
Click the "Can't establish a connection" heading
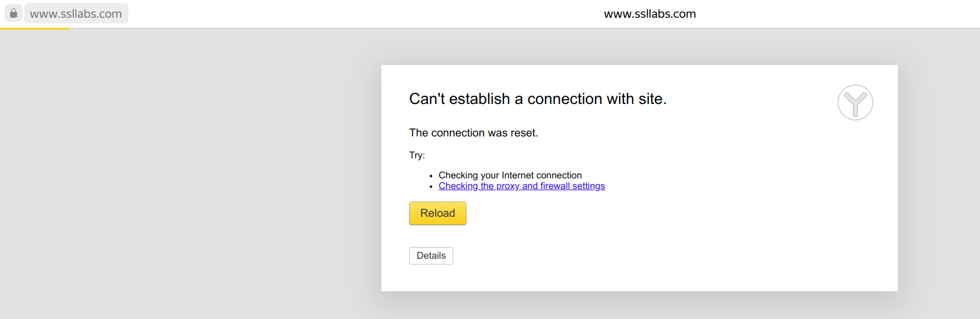point(537,99)
